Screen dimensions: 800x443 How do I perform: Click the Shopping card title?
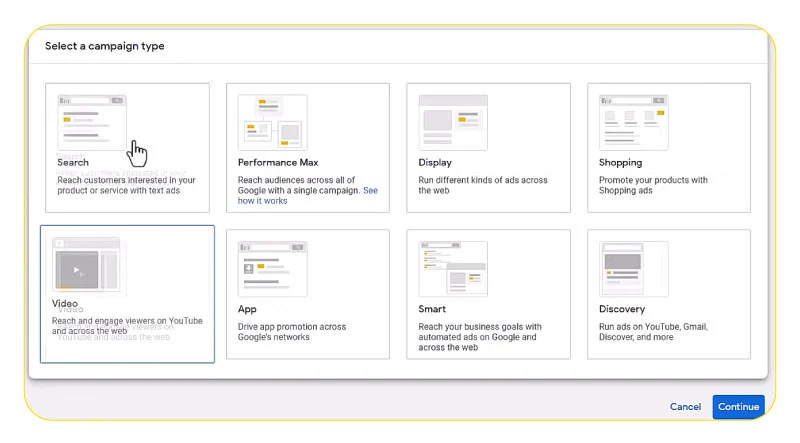[620, 162]
